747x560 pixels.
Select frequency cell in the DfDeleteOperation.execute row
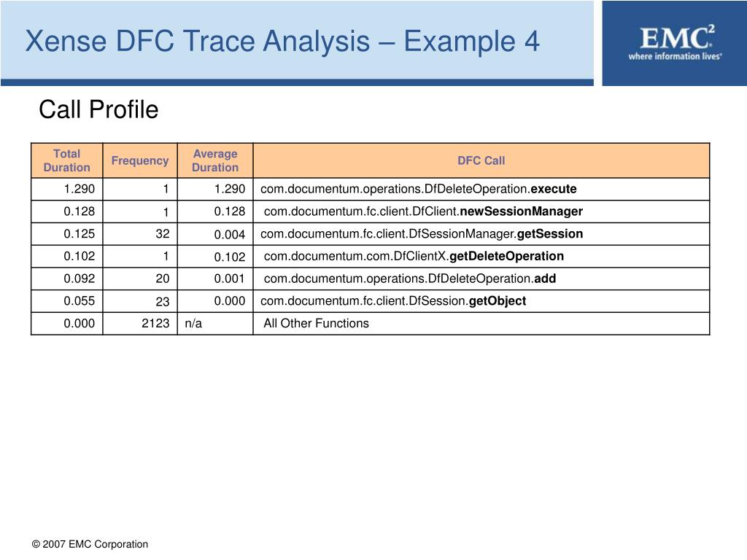[140, 189]
